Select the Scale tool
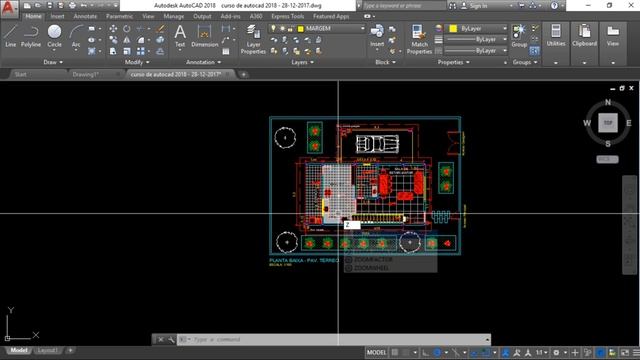This screenshot has width=640, height=360. tap(127, 51)
